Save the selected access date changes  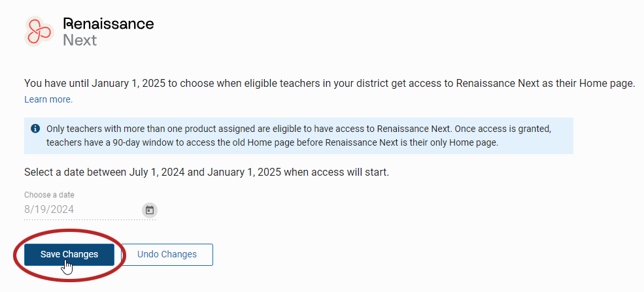[69, 254]
